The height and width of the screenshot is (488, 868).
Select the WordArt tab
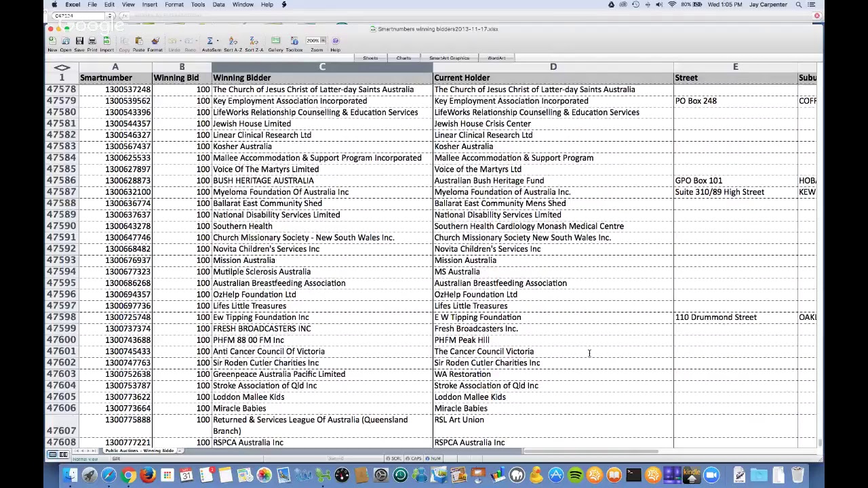point(496,58)
